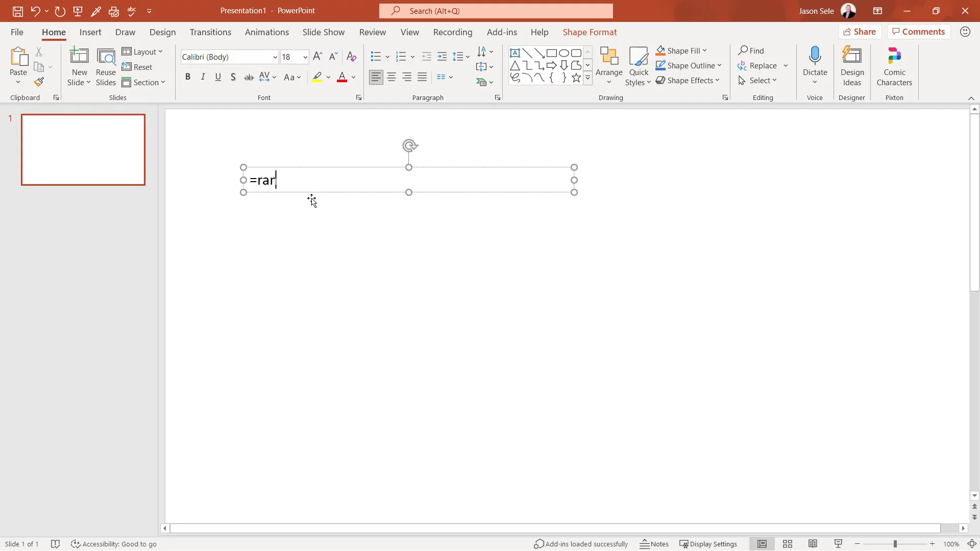Switch to Normal view in status bar
980x551 pixels.
(762, 544)
